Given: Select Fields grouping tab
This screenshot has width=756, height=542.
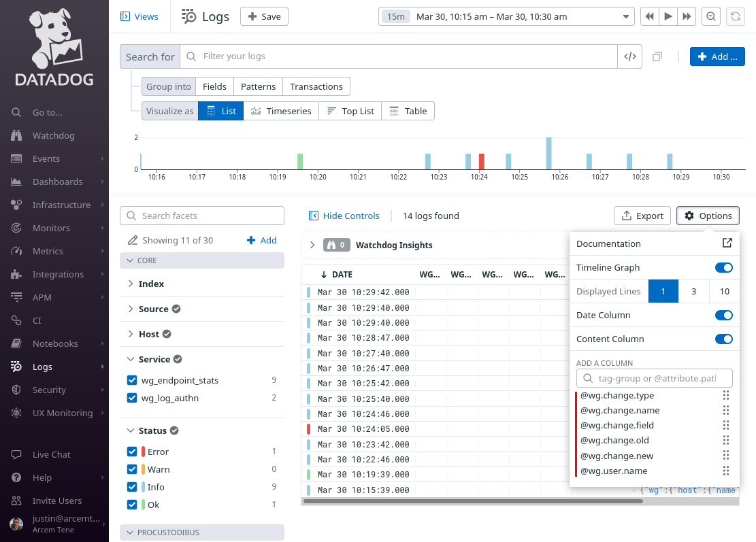Looking at the screenshot, I should pyautogui.click(x=214, y=87).
